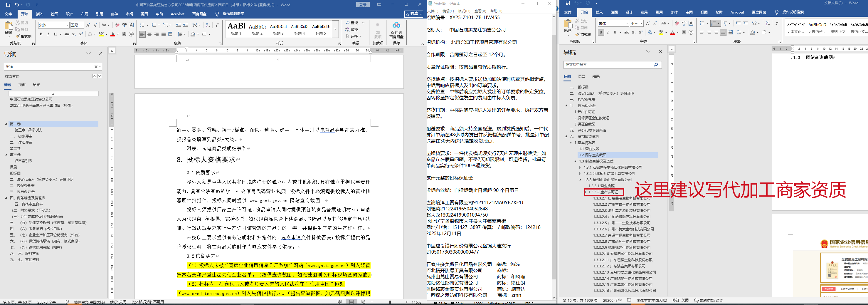
Task: Open ribbon display options next to 登录
Action: pyautogui.click(x=379, y=4)
